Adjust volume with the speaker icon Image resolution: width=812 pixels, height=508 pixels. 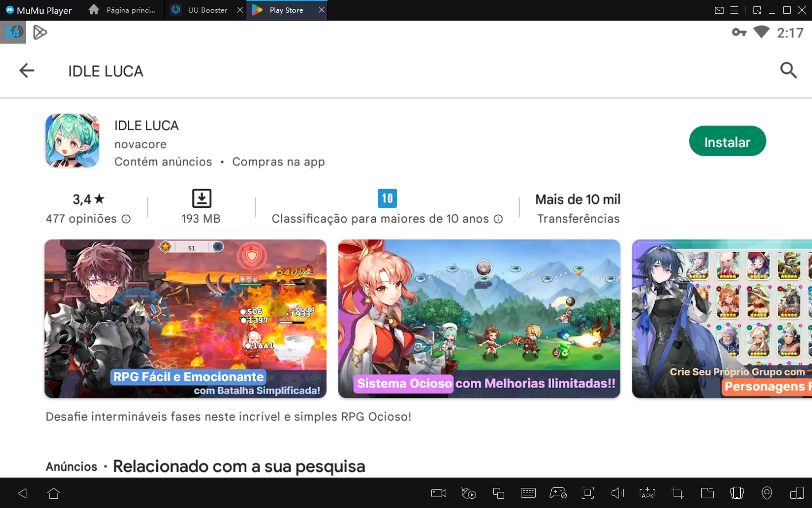[x=617, y=493]
